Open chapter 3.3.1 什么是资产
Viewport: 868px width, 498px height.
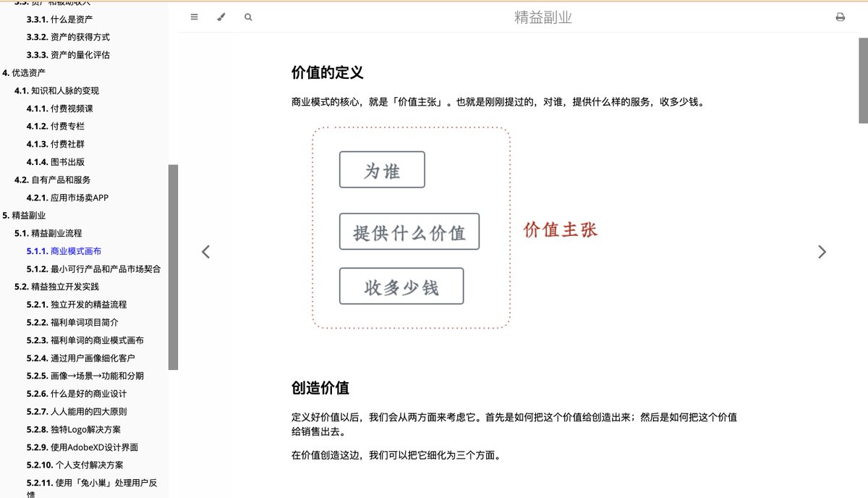tap(59, 20)
